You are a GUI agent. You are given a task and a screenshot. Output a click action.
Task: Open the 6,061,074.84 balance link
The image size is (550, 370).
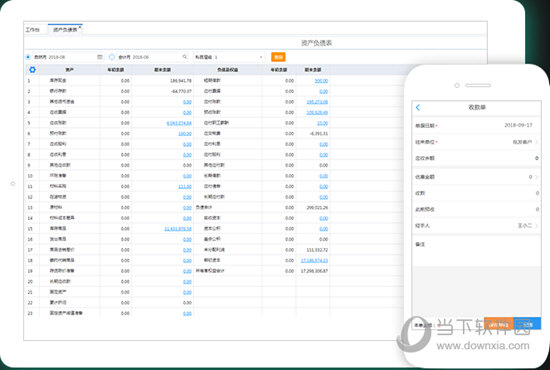coord(179,123)
